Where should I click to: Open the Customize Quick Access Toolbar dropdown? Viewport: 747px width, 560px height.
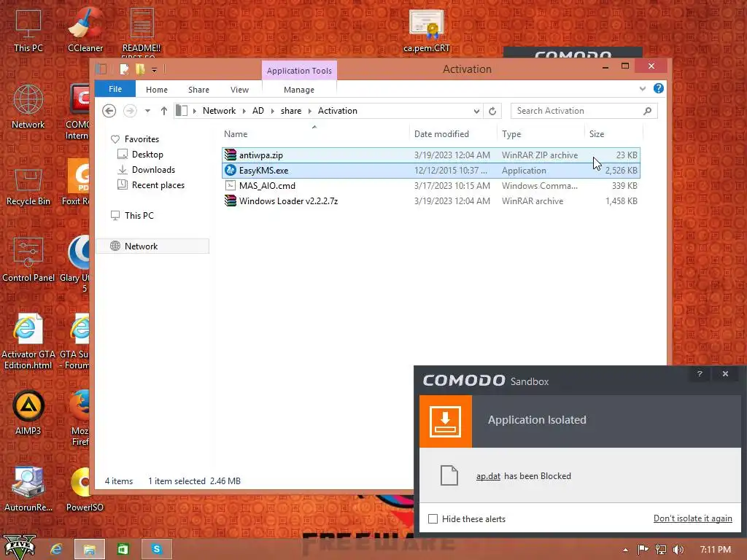pyautogui.click(x=155, y=70)
